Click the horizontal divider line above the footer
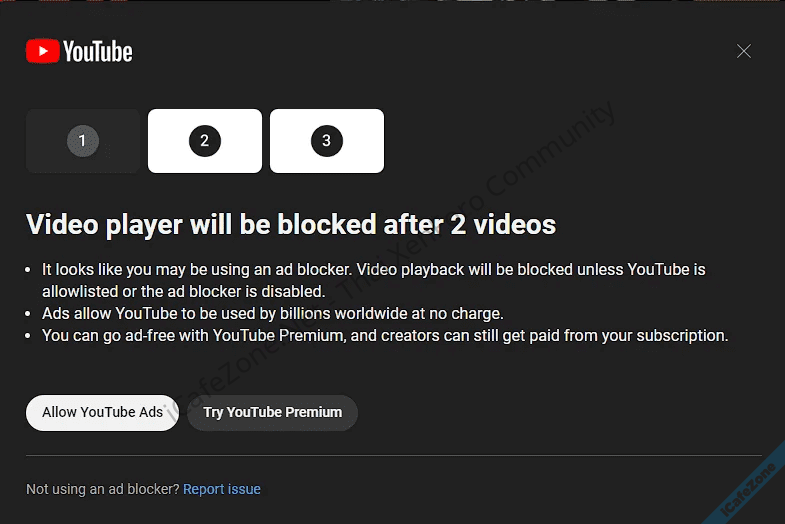Viewport: 785px width, 524px height. 394,455
